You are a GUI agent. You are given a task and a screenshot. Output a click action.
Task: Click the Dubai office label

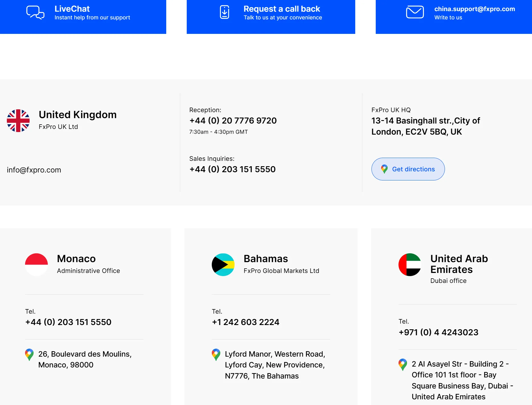(449, 281)
